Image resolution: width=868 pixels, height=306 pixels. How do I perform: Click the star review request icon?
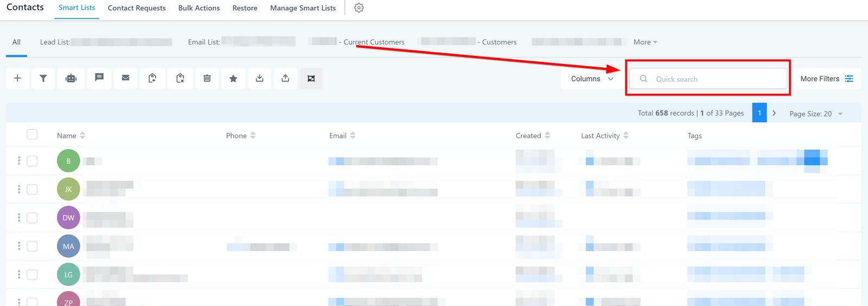point(233,78)
